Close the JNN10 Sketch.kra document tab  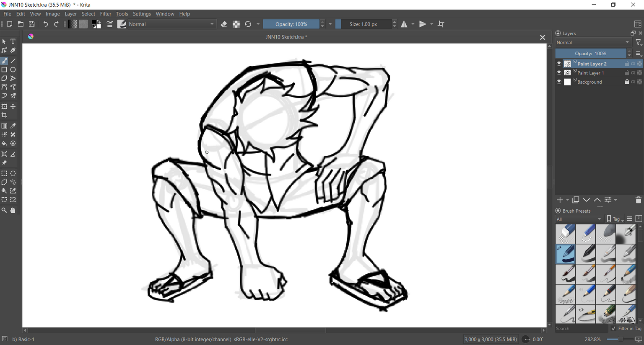tap(543, 37)
